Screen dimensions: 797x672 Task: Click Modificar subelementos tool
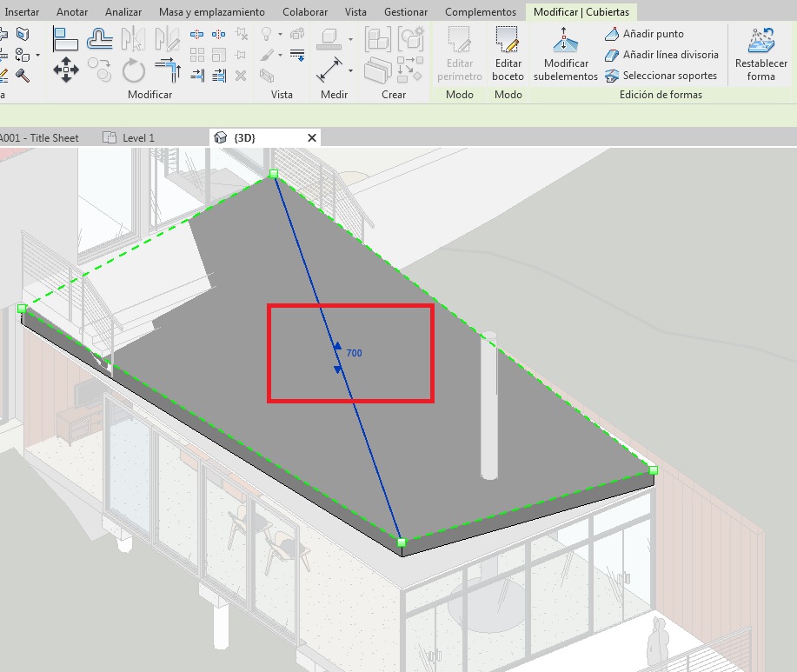tap(565, 54)
